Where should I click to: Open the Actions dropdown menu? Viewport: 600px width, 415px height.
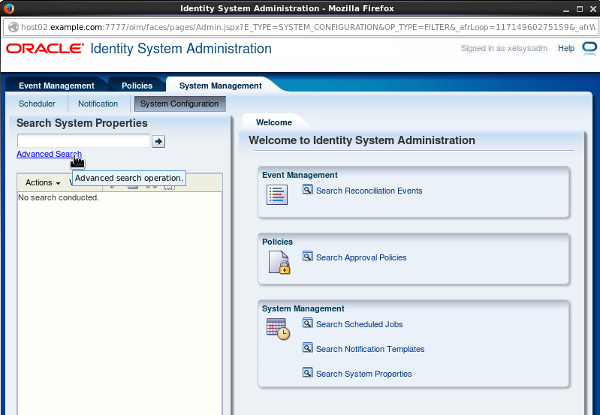click(43, 182)
